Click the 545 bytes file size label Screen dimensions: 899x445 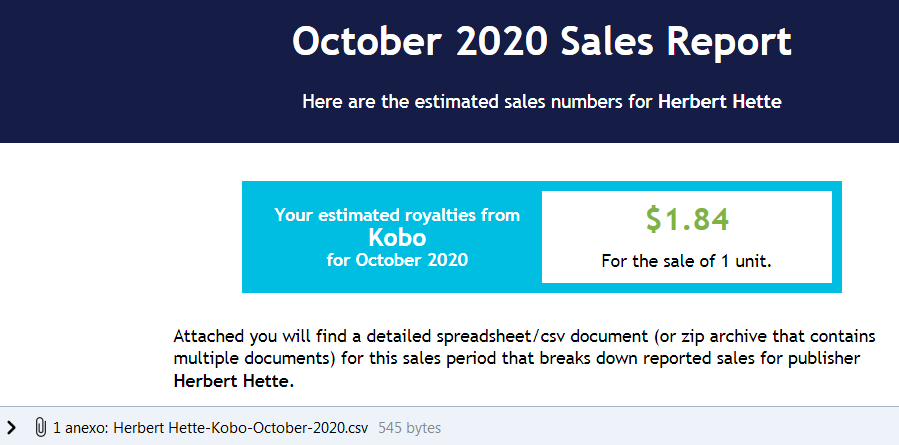point(409,428)
